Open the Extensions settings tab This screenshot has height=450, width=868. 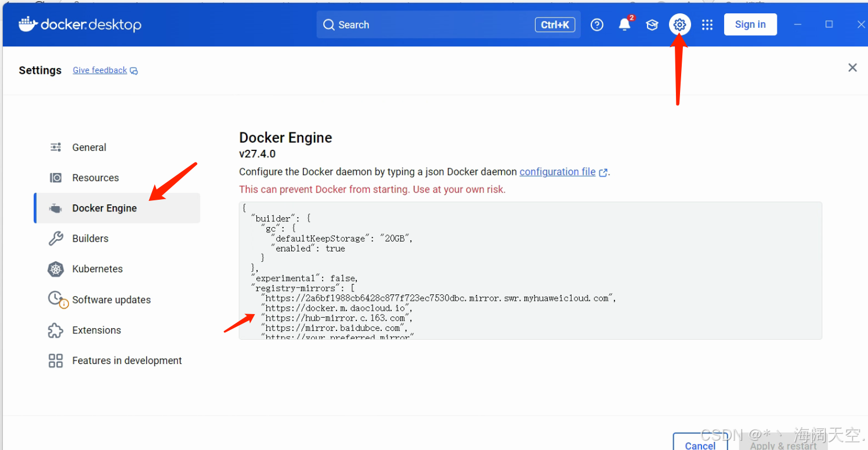pos(117,330)
